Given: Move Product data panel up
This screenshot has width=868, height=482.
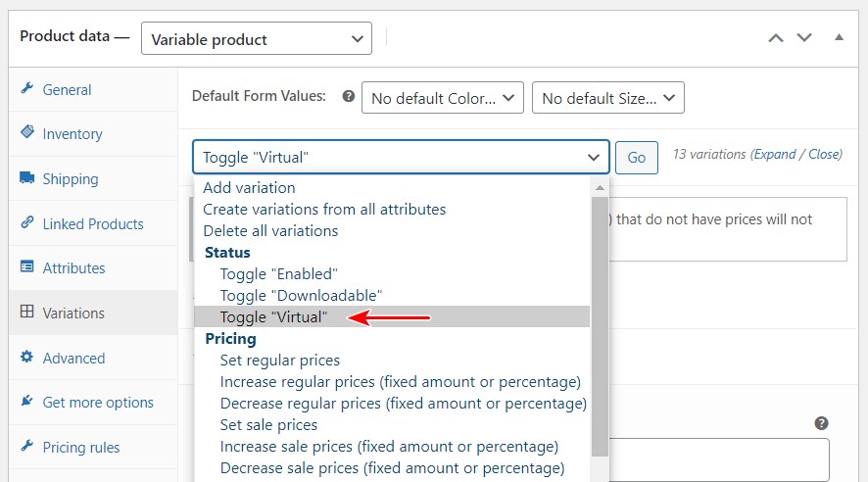Looking at the screenshot, I should click(x=776, y=38).
